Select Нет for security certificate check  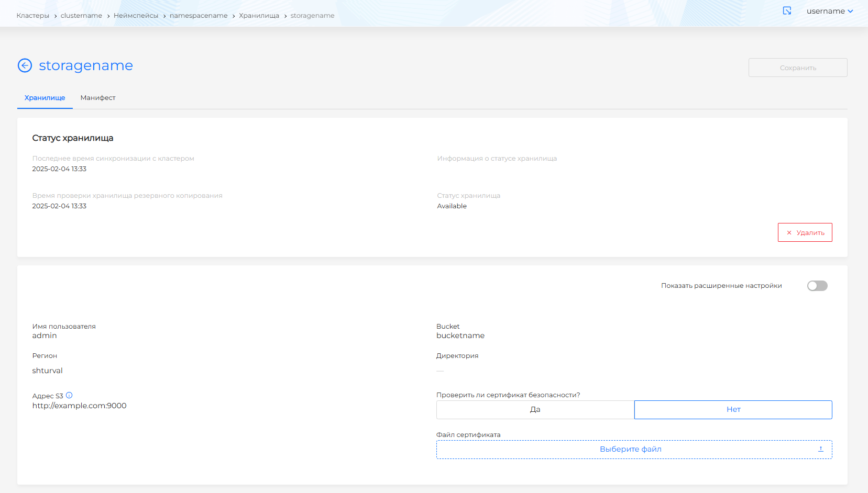(x=733, y=410)
